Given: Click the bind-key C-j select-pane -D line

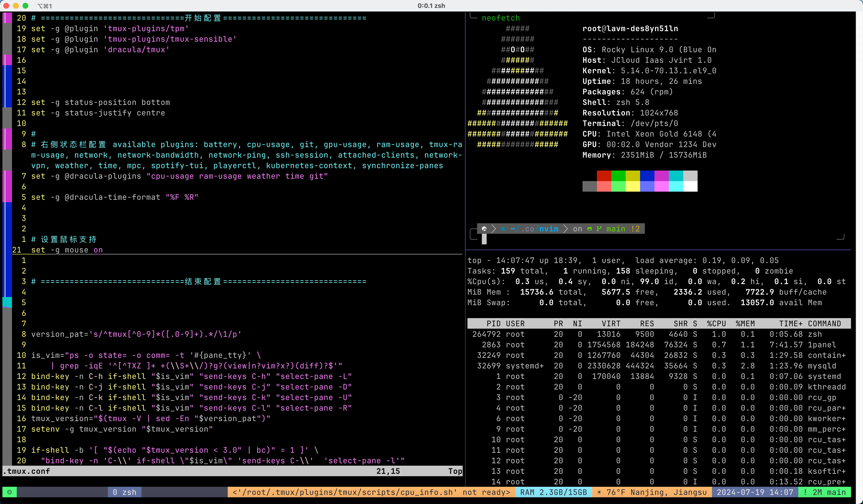Looking at the screenshot, I should [192, 387].
